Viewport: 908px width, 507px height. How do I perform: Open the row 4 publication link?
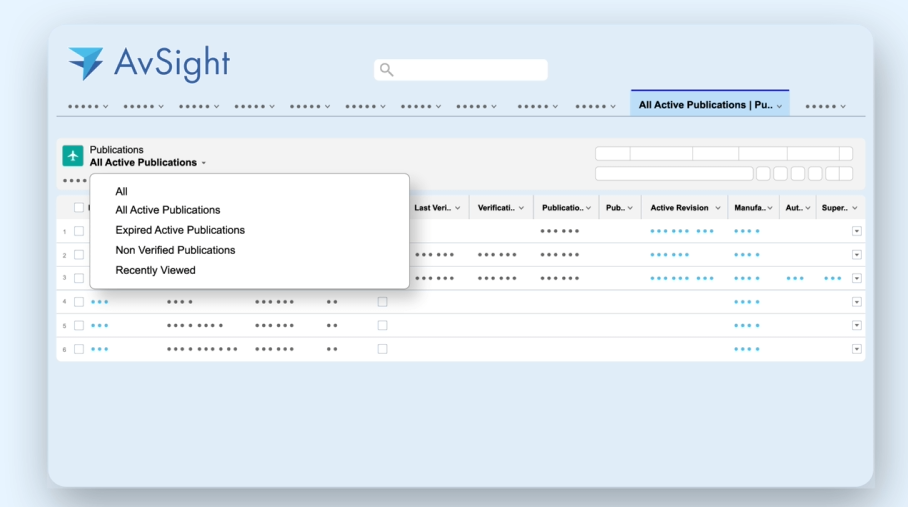100,302
